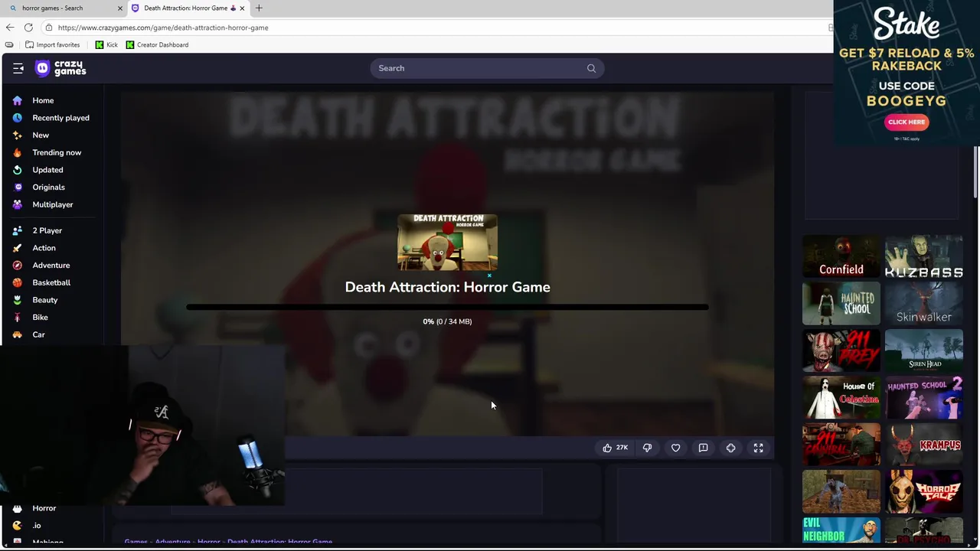Click the Home house icon
The width and height of the screenshot is (980, 551).
pyautogui.click(x=17, y=100)
